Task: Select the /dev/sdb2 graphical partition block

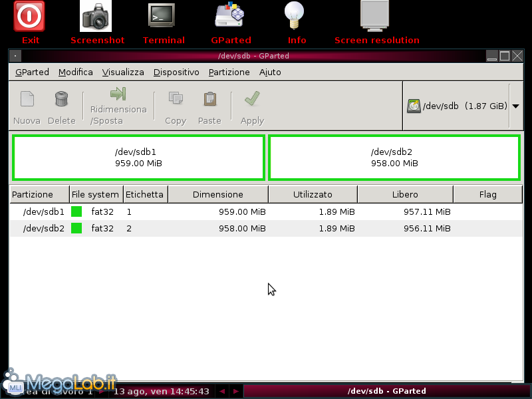Action: [394, 158]
